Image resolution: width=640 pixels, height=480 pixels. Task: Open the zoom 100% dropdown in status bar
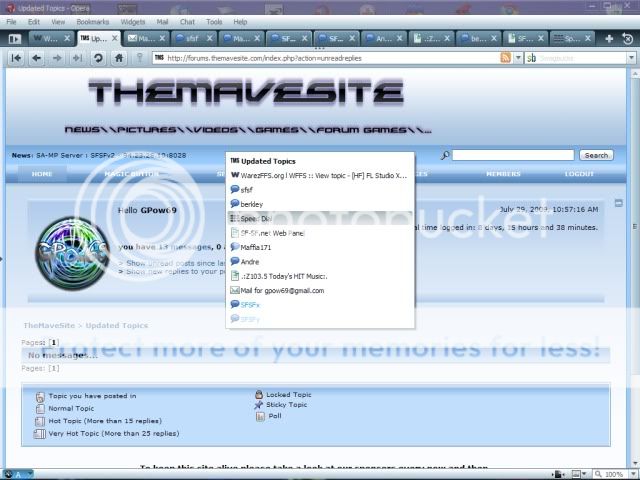pos(633,474)
